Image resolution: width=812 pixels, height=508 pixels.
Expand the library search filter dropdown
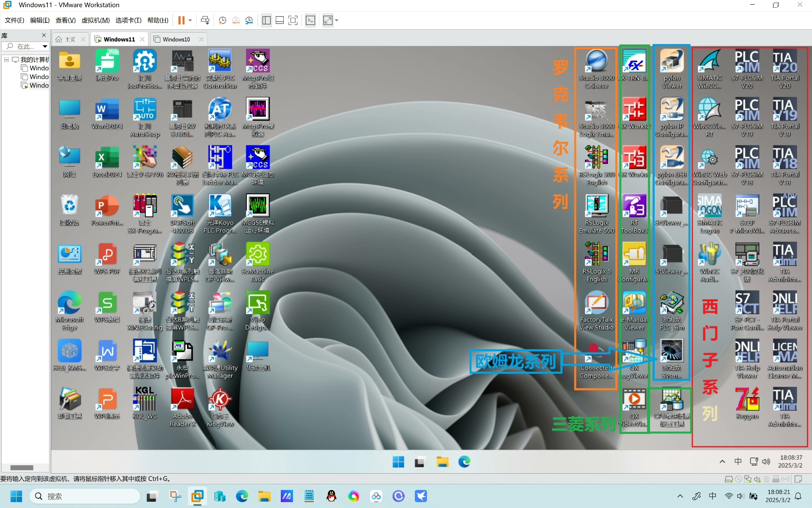click(x=45, y=47)
